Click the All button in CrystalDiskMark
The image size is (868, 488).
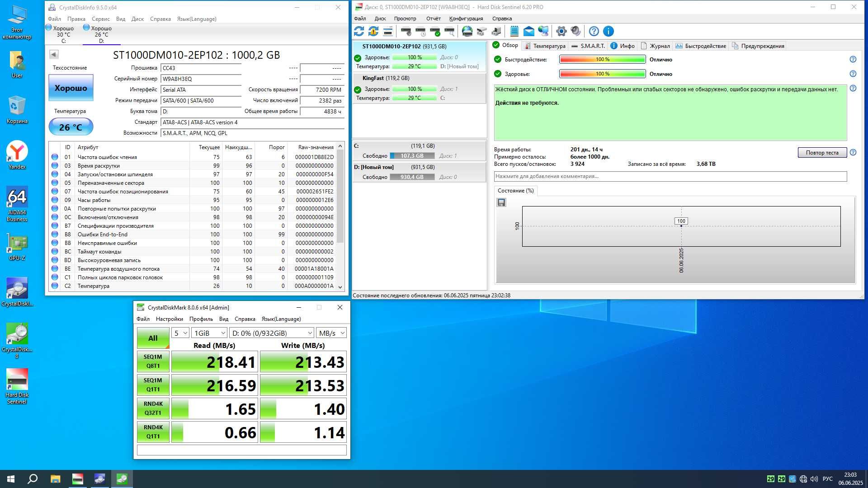153,338
